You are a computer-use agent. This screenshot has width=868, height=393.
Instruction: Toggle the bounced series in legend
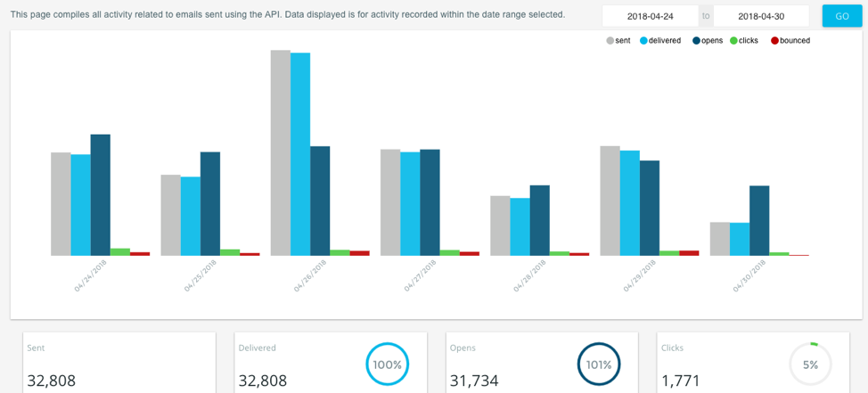coord(790,41)
